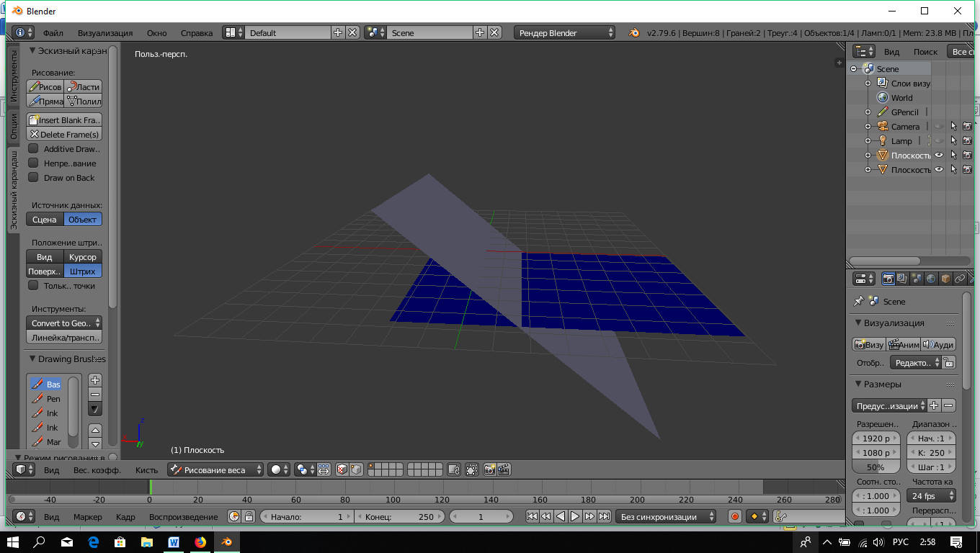Expand the GPencil item in outliner
The width and height of the screenshot is (980, 553).
pos(868,112)
